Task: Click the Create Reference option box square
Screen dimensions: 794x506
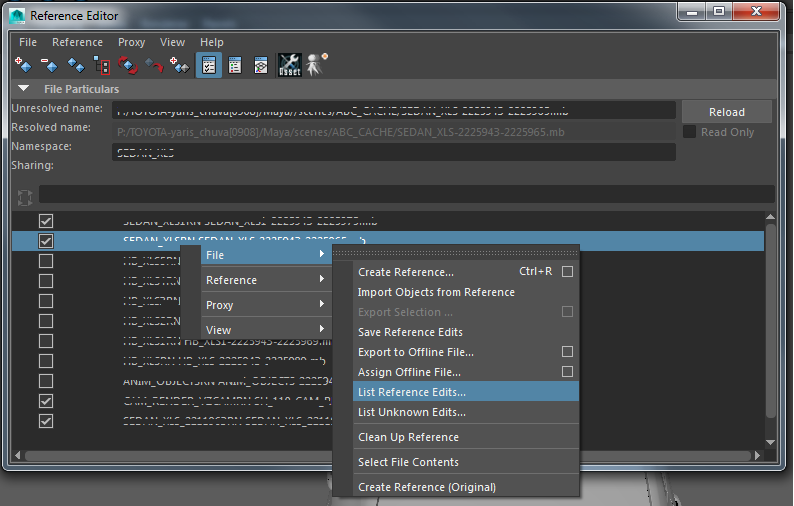Action: coord(567,272)
